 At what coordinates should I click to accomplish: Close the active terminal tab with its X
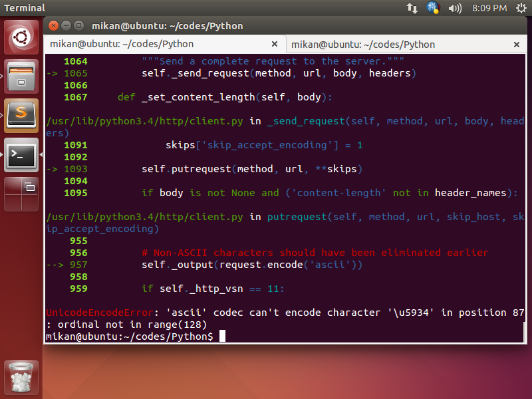tap(275, 44)
